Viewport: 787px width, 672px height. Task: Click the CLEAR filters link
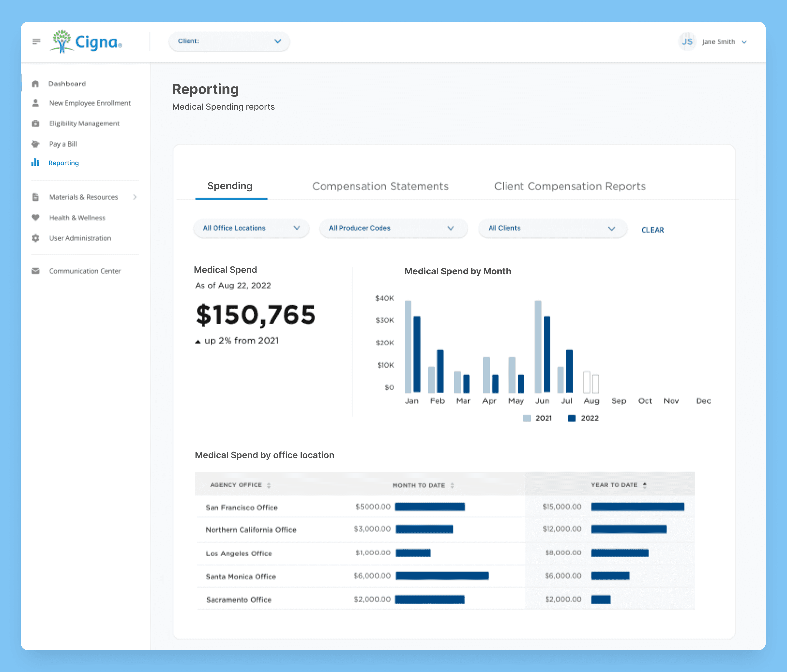[652, 230]
